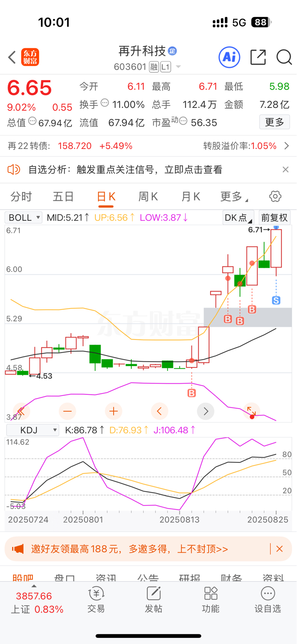Open the search magnifier icon

pos(284,57)
